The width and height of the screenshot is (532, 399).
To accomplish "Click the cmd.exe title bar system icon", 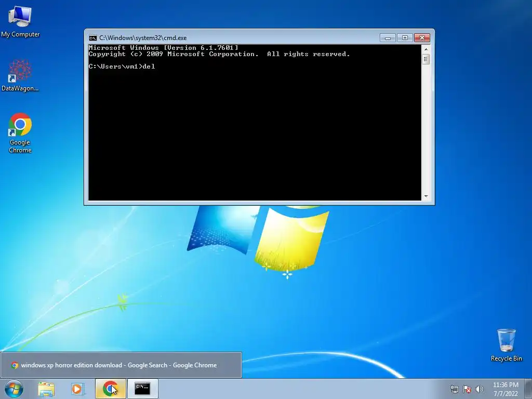I will click(92, 37).
